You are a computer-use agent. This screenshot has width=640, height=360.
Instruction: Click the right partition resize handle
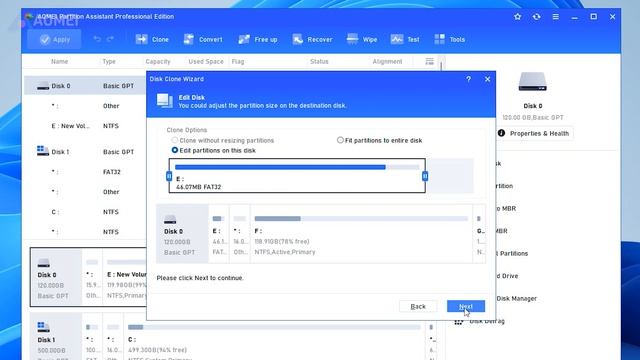pyautogui.click(x=425, y=176)
